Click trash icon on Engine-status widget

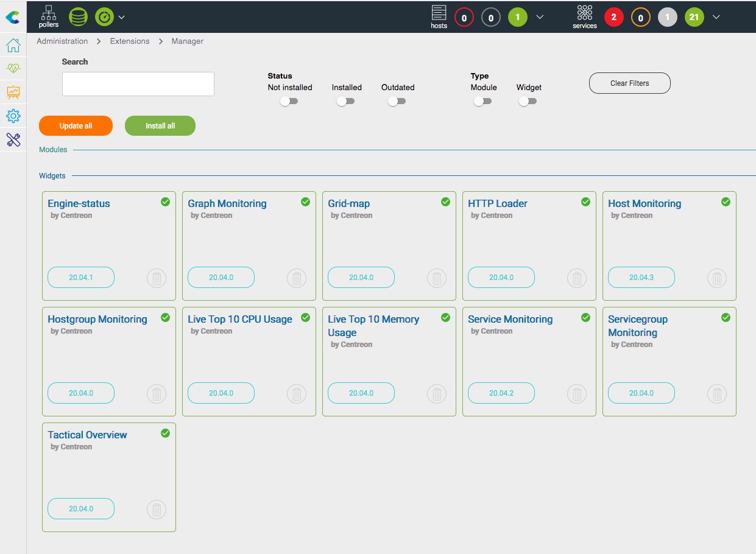pyautogui.click(x=157, y=278)
